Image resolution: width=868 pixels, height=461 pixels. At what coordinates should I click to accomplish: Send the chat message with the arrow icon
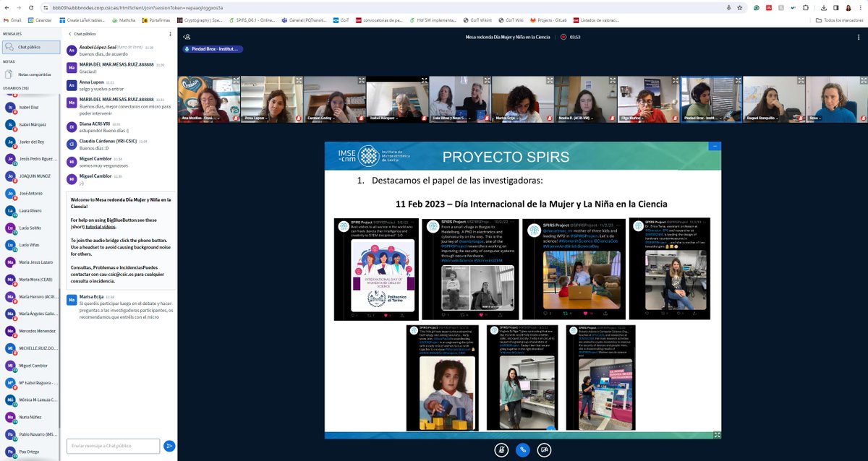[x=169, y=446]
